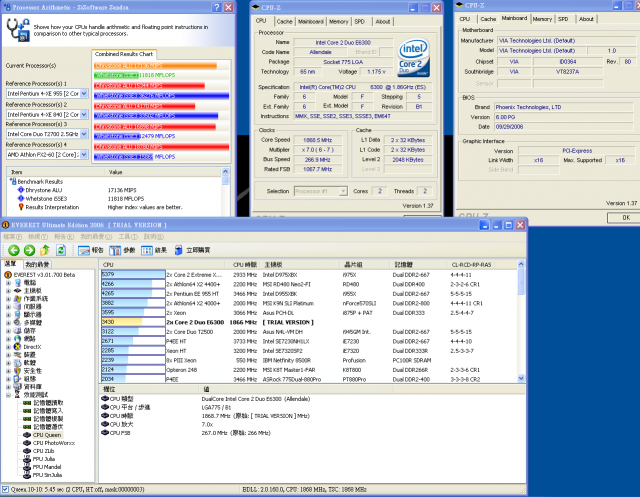
Task: Click the icon next to FPU Julia
Action: coord(27,459)
